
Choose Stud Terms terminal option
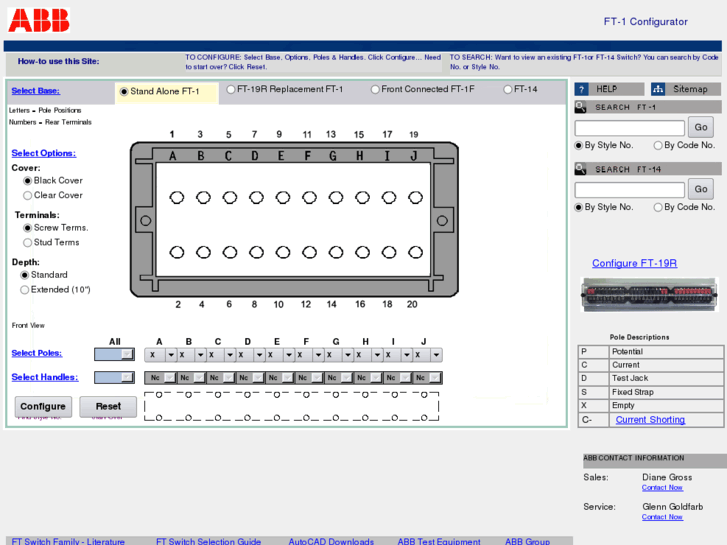pyautogui.click(x=28, y=242)
